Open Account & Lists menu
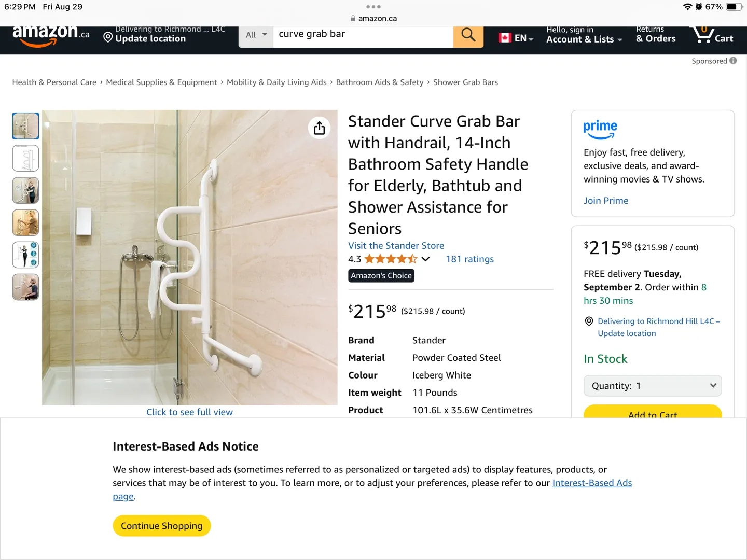 click(x=584, y=35)
